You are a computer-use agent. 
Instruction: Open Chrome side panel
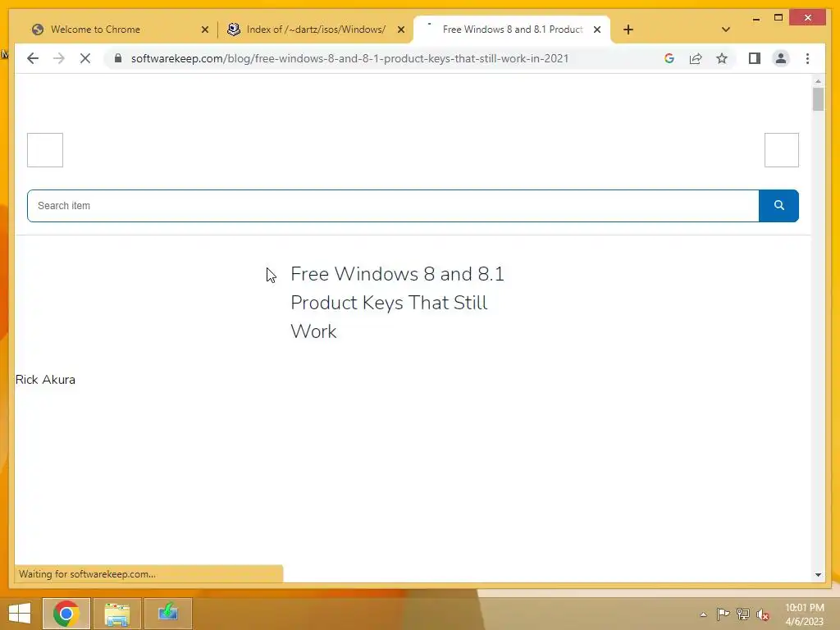pos(755,58)
